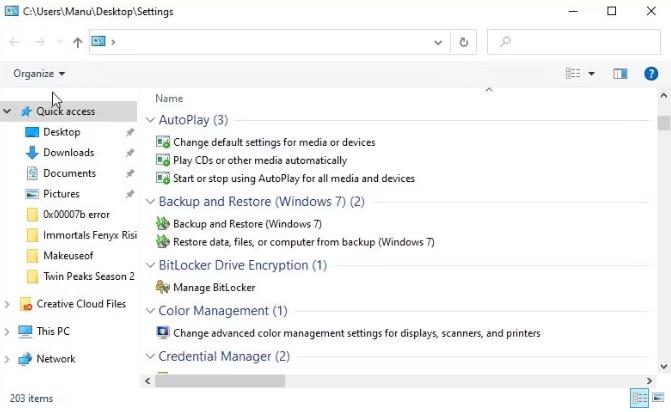Click the horizontal scrollbar right arrow
The width and height of the screenshot is (671, 412).
pyautogui.click(x=650, y=381)
